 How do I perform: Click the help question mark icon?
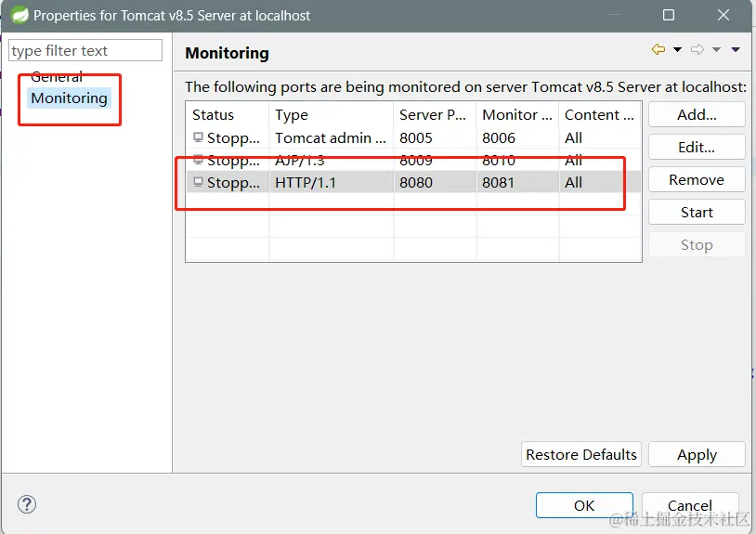(27, 504)
